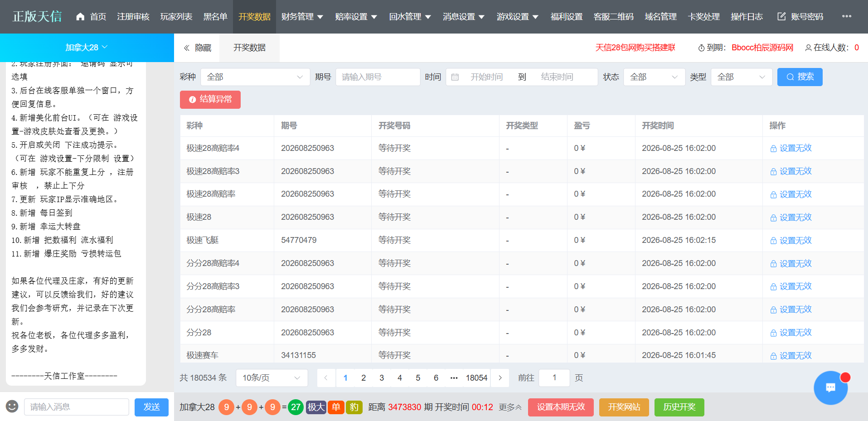Click the 极大 result badge

click(x=316, y=407)
